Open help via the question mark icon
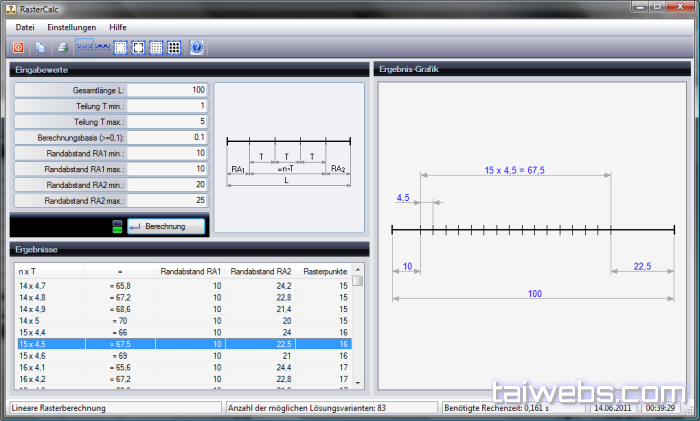700x421 pixels. 196,47
